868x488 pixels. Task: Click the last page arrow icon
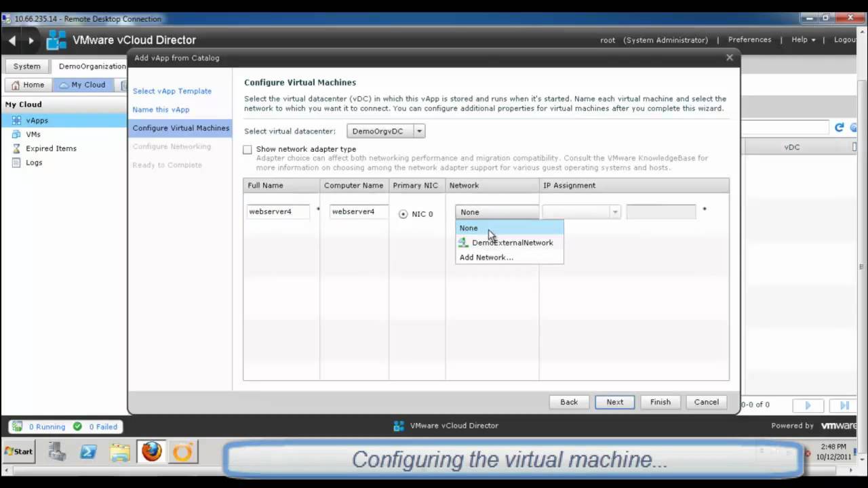pos(844,405)
